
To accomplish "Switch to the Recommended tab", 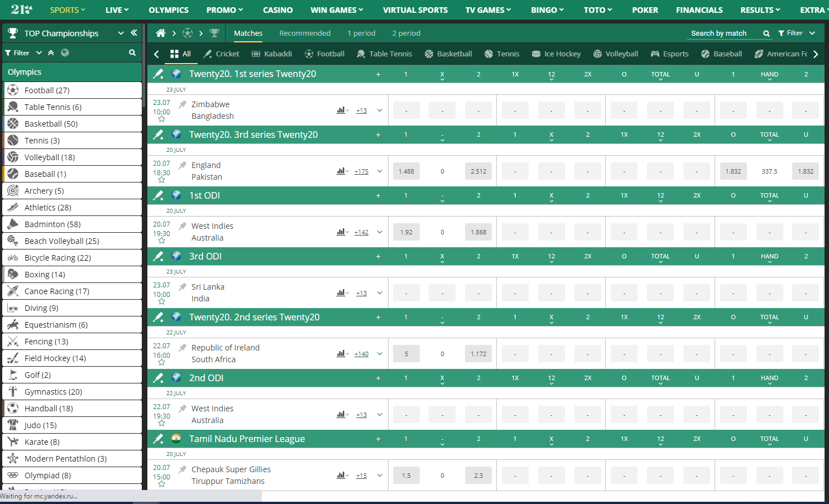I will pyautogui.click(x=305, y=33).
